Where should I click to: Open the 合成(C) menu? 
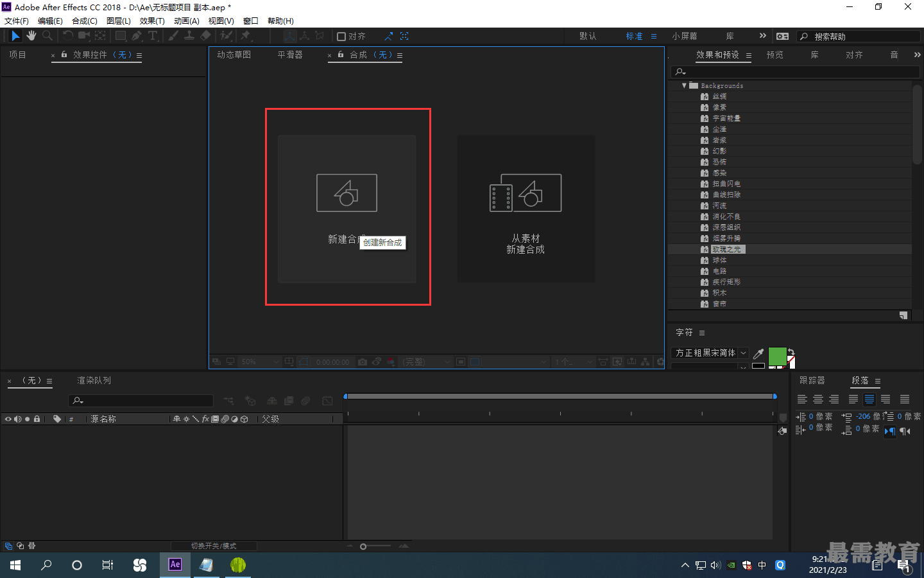pyautogui.click(x=85, y=21)
